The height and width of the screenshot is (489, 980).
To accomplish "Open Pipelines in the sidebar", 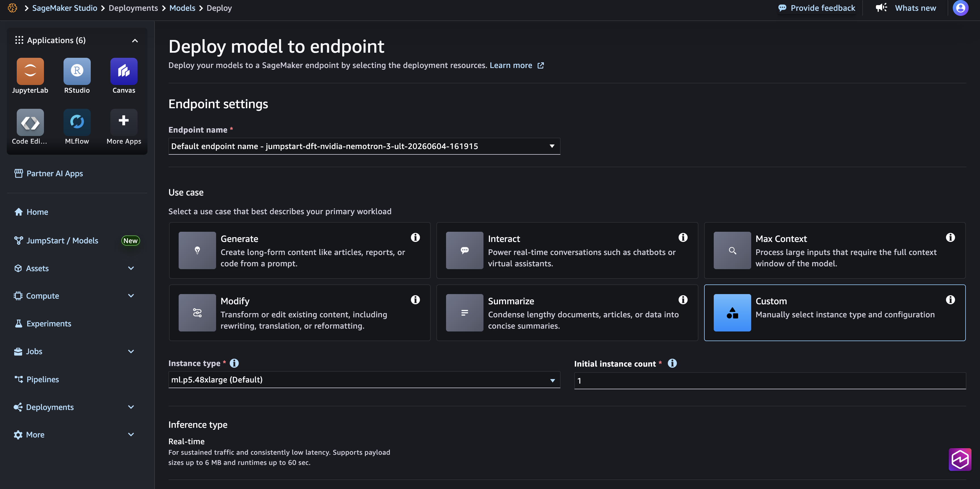I will tap(37, 380).
